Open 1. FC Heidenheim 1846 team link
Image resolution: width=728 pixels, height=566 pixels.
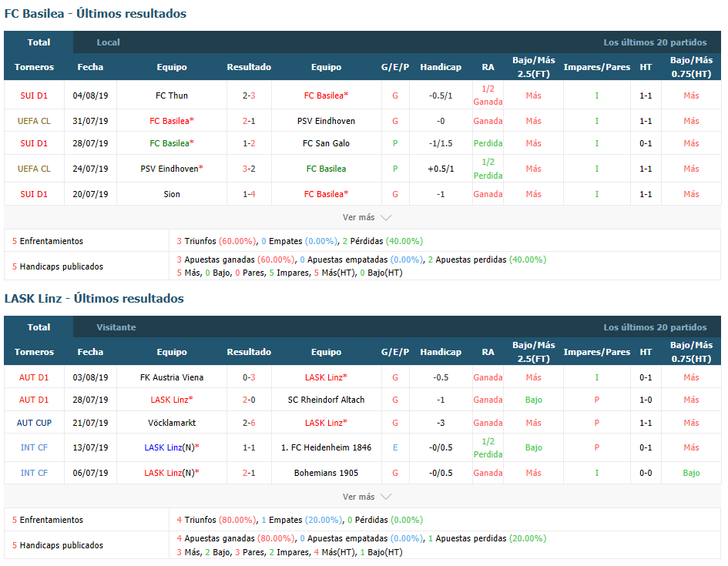click(326, 447)
